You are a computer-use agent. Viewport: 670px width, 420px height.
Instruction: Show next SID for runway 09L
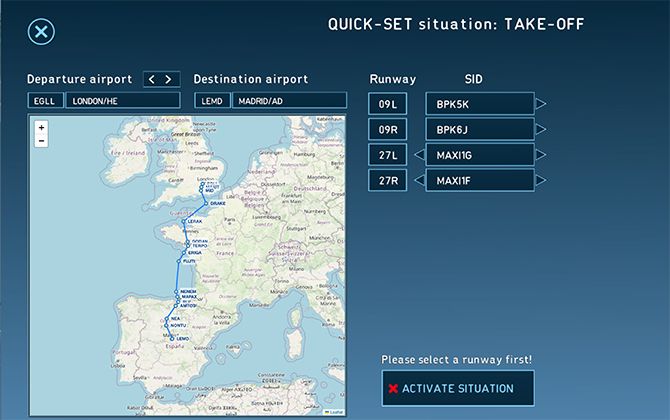(x=541, y=104)
